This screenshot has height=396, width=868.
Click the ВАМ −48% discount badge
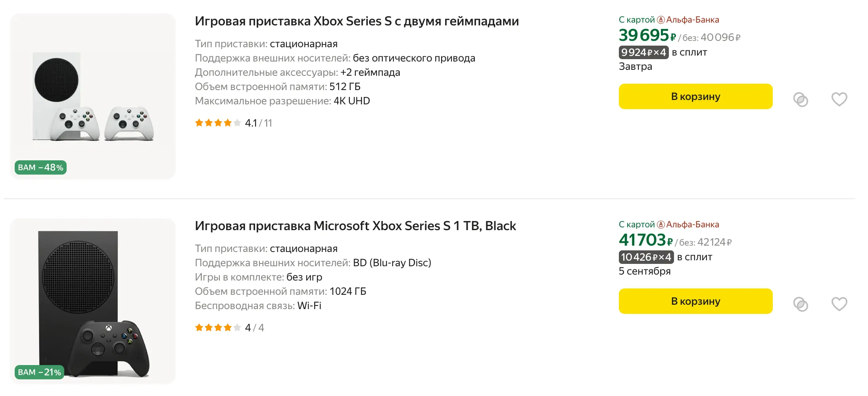[x=40, y=167]
